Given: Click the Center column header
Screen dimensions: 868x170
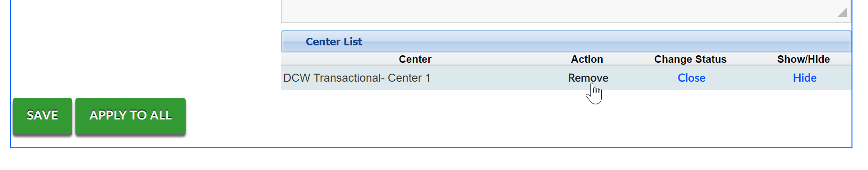Looking at the screenshot, I should click(415, 59).
